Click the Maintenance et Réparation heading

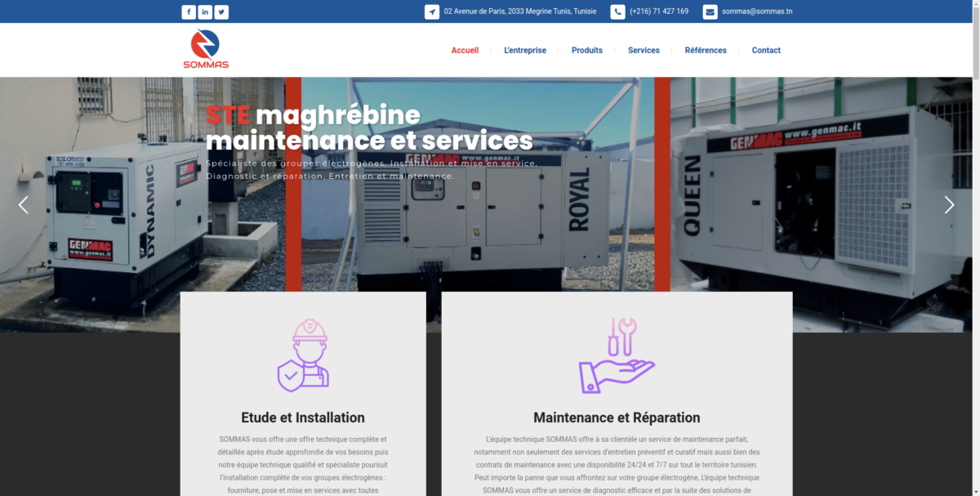click(617, 418)
